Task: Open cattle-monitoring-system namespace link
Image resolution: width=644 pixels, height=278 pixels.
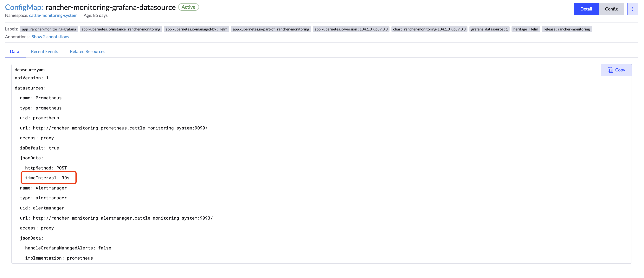Action: (x=53, y=16)
